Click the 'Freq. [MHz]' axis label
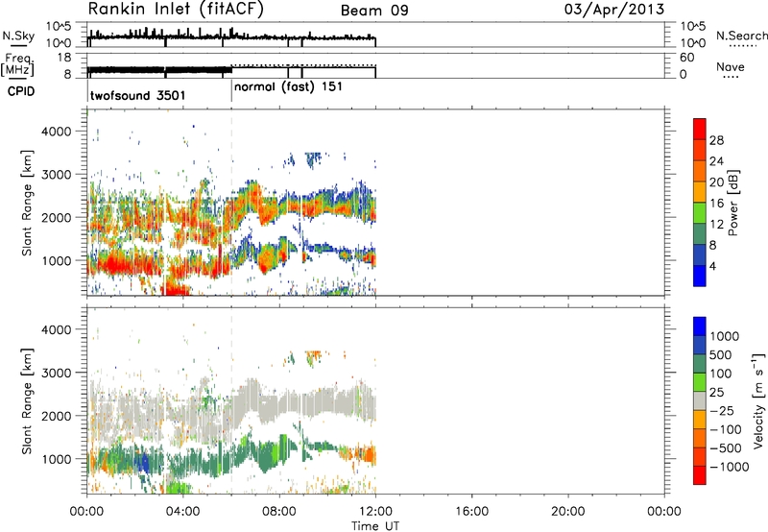The width and height of the screenshot is (768, 532). [17, 64]
